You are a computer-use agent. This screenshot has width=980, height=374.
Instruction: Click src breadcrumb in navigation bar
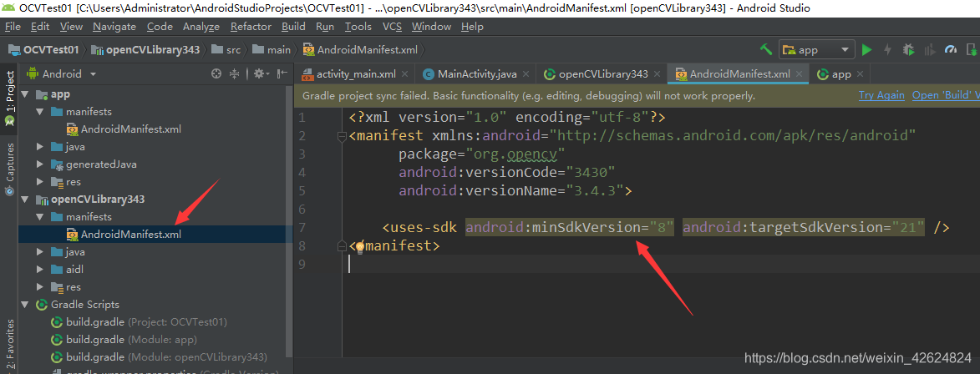tap(226, 50)
